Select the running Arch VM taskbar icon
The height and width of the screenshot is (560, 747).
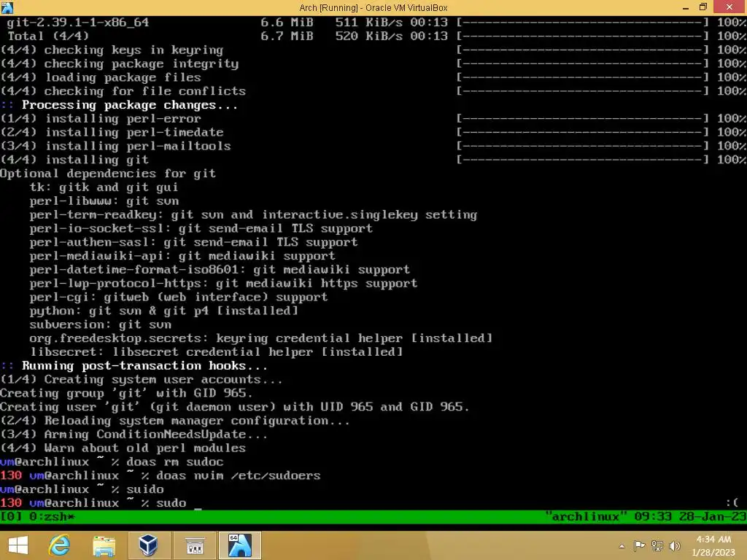(x=239, y=545)
